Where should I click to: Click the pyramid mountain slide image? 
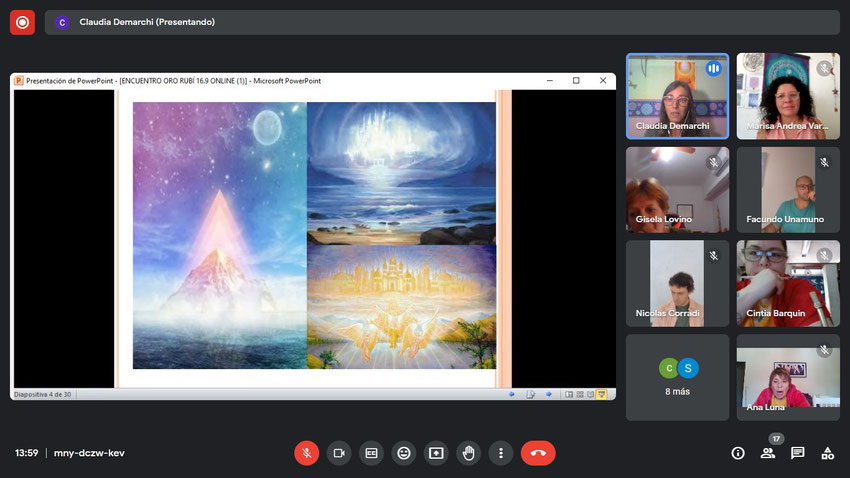pos(220,236)
